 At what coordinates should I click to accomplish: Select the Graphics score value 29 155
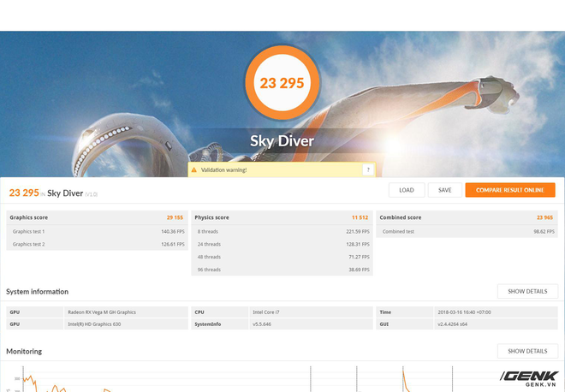[x=175, y=217]
